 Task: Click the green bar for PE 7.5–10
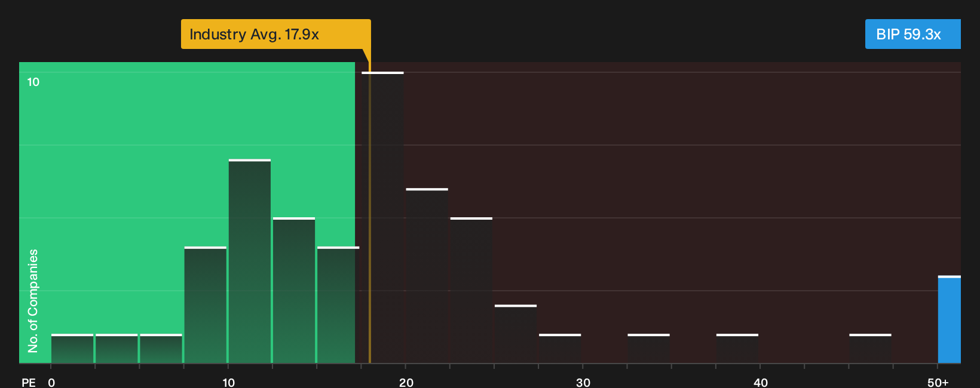(x=206, y=304)
